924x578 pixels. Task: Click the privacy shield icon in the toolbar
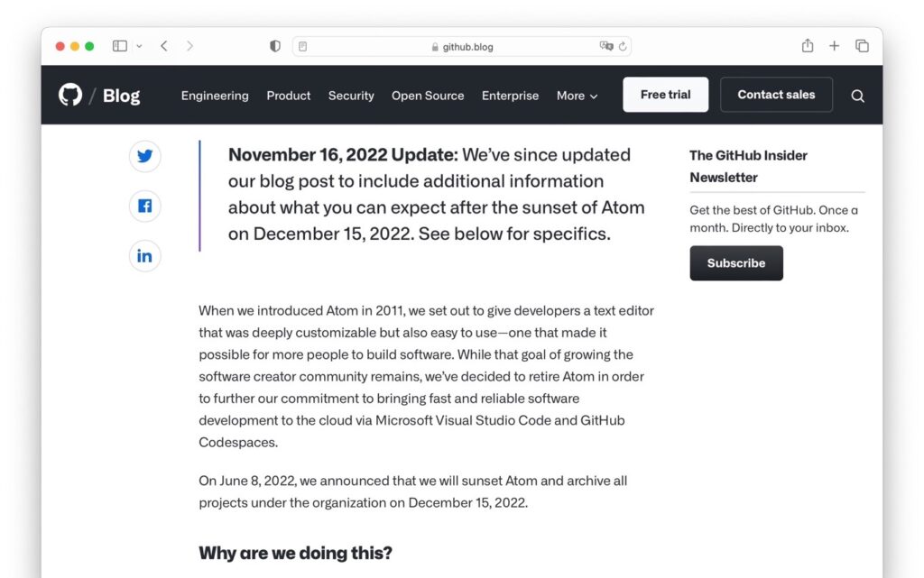point(274,45)
